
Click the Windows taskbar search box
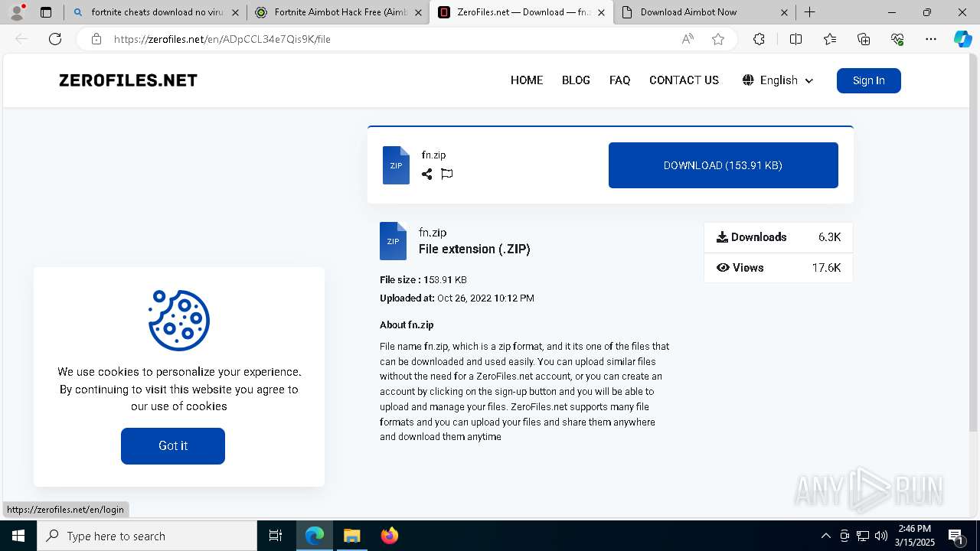point(147,536)
